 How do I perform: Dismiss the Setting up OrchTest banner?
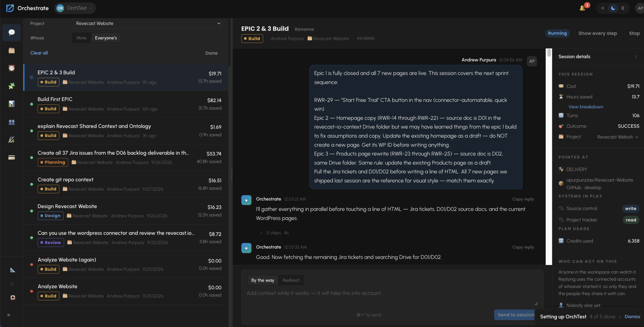point(632,317)
